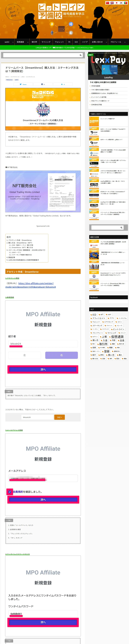The image size is (129, 644).
Task: Expand the 仮想通貨 menu dropdown
Action: (22, 42)
